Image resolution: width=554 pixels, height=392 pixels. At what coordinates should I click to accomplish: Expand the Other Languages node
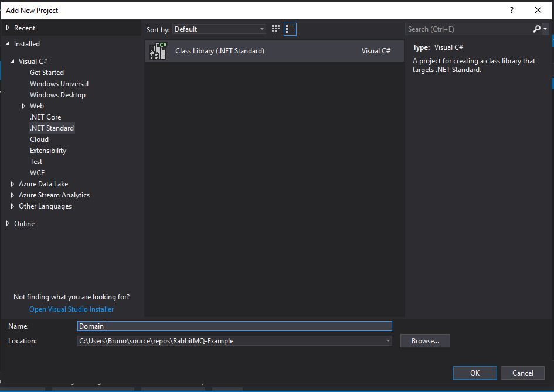point(12,206)
